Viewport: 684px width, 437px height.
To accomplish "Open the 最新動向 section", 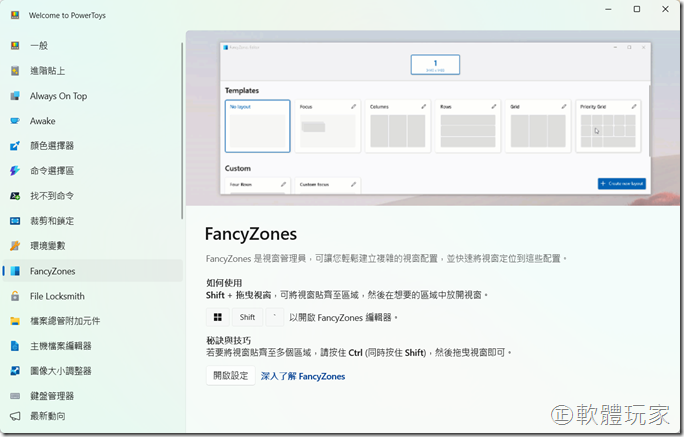I will pyautogui.click(x=47, y=414).
